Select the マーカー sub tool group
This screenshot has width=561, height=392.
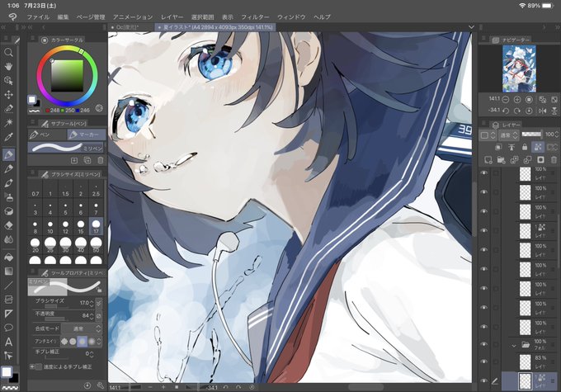(87, 135)
